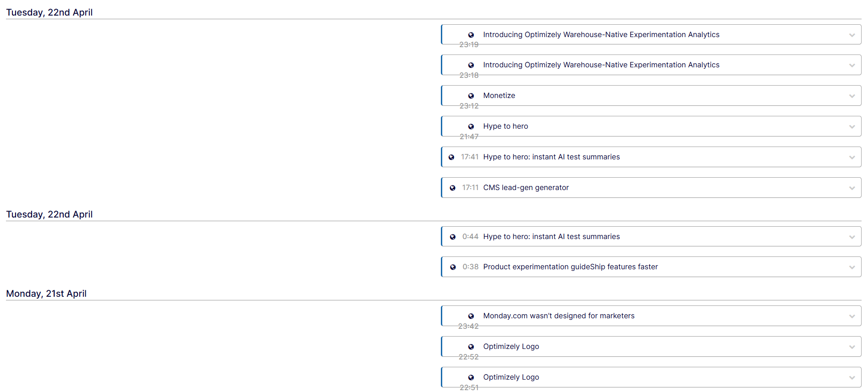868x392 pixels.
Task: Click the globe icon on the CMS lead-gen generator row
Action: pos(452,188)
